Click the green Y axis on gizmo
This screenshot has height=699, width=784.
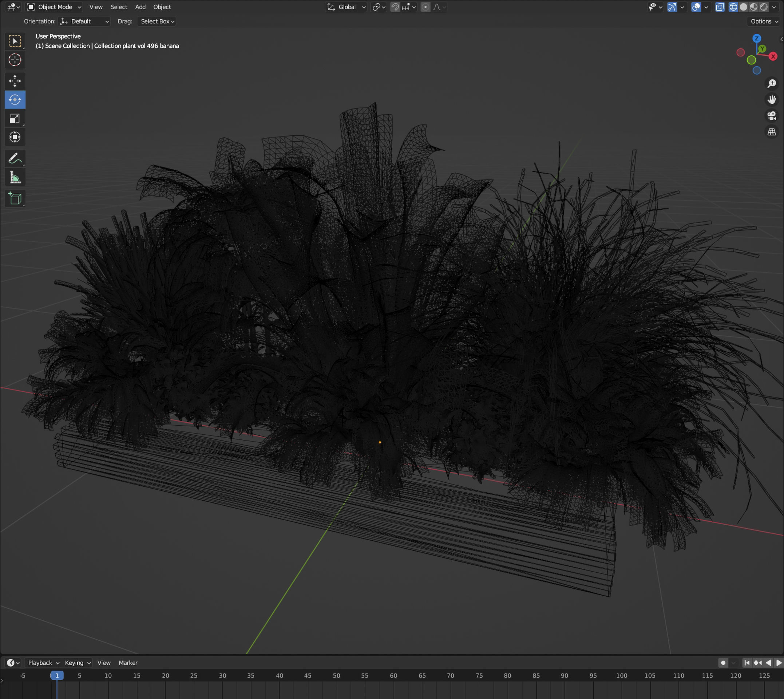click(x=762, y=48)
